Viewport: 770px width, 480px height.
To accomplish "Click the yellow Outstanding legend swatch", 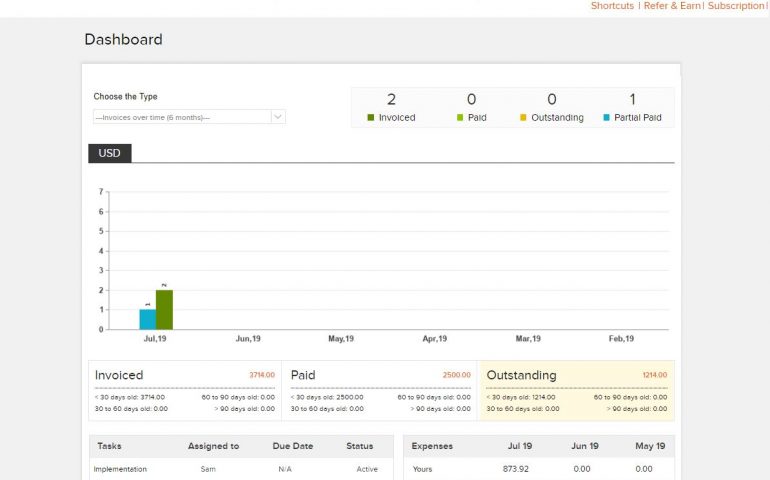I will point(523,118).
